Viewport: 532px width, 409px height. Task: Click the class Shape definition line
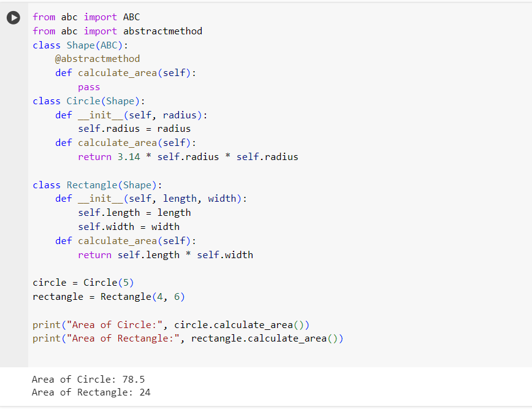pyautogui.click(x=80, y=45)
